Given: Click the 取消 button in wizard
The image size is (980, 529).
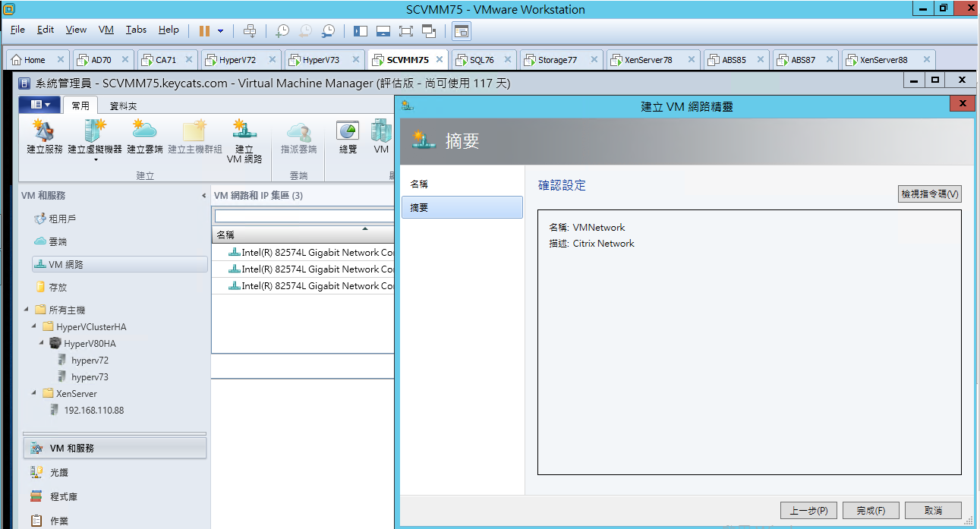Looking at the screenshot, I should coord(933,510).
